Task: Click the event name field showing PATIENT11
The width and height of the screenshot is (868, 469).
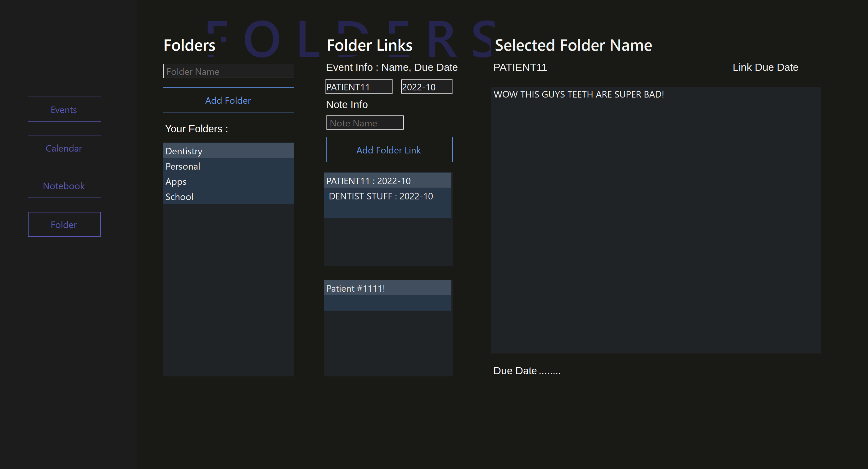Action: 359,86
